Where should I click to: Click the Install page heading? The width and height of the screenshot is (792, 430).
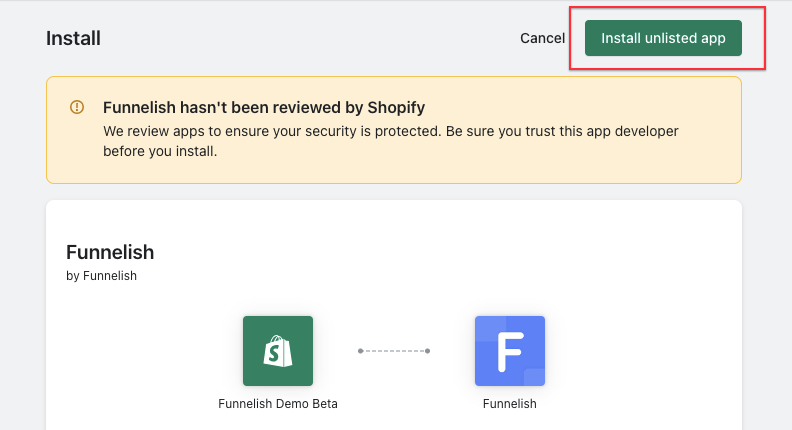[73, 39]
